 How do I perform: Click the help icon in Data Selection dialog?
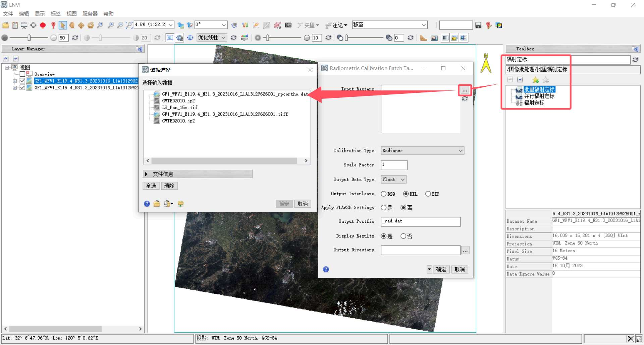pos(147,204)
